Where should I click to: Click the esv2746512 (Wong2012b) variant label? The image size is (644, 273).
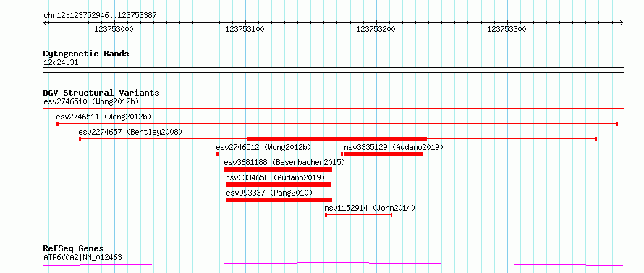263,147
